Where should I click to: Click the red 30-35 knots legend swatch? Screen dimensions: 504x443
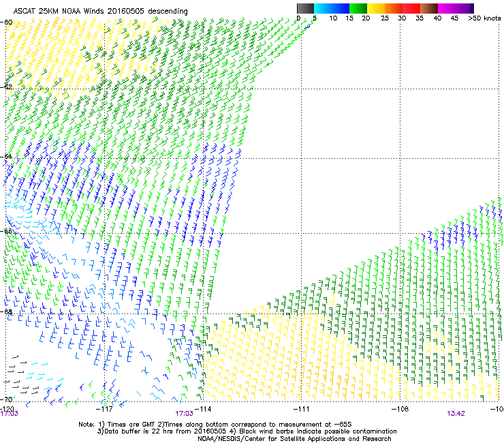[x=411, y=8]
